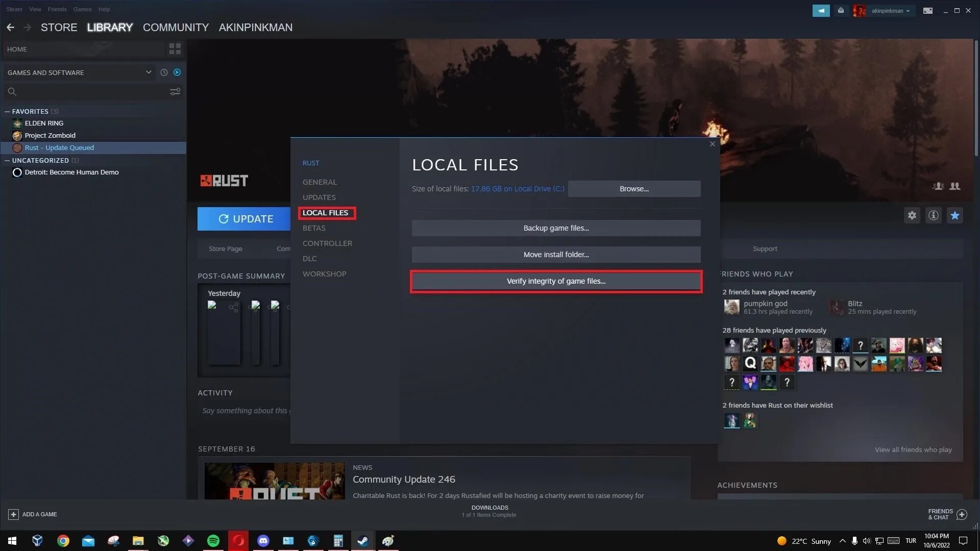Select Detroit: Become Human Demo
Screen dimensions: 980x551
pos(71,172)
